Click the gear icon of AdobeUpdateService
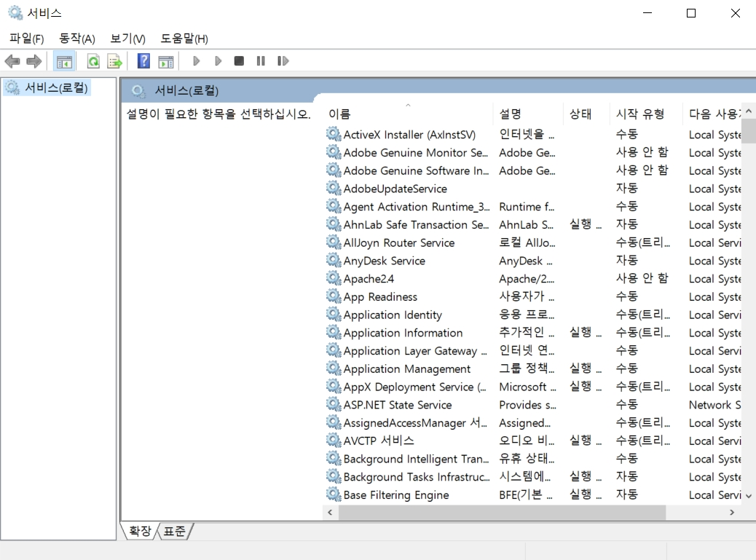 coord(333,188)
